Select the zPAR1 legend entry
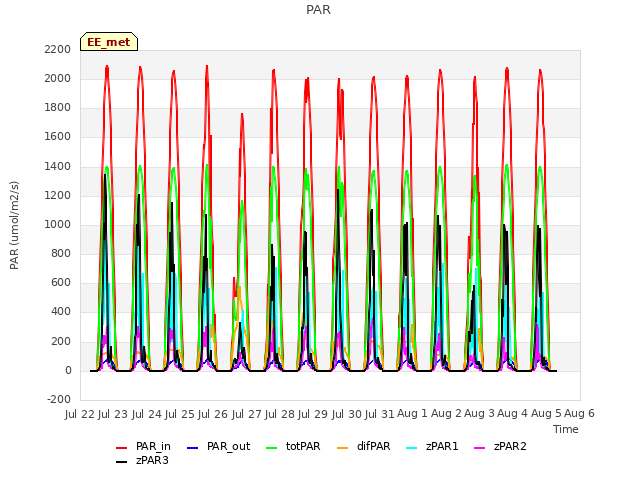 [433, 447]
